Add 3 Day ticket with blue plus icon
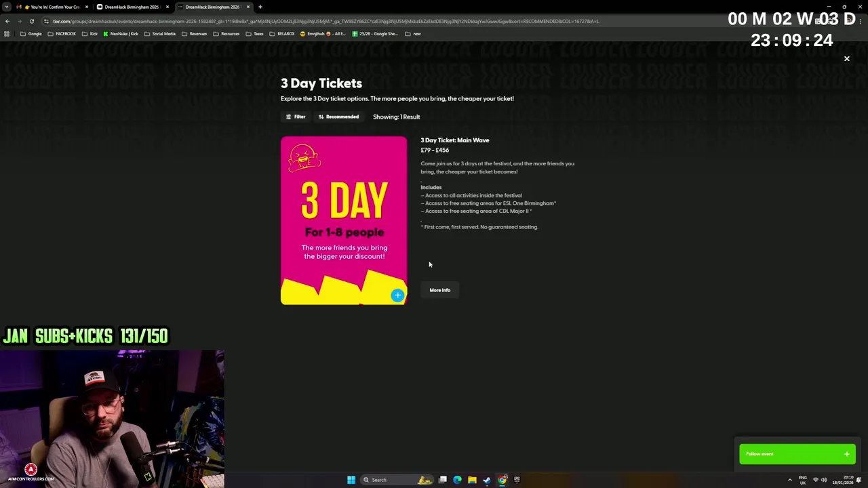The image size is (868, 488). click(397, 295)
